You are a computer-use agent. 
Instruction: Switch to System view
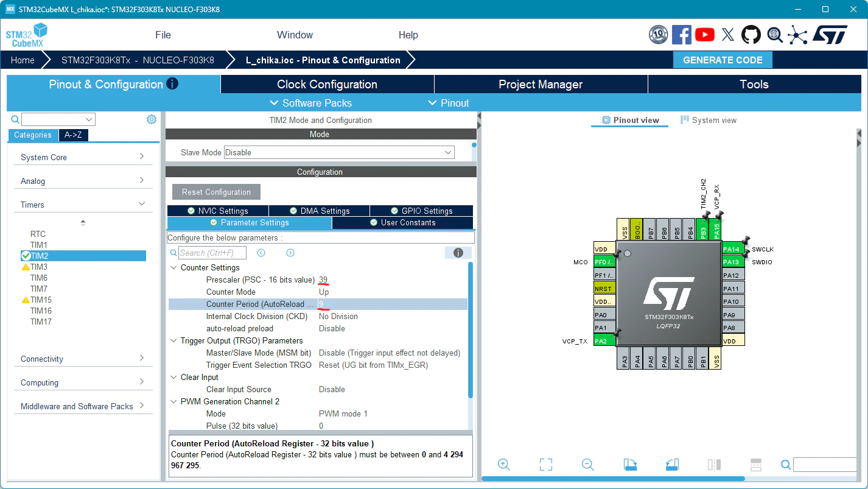pyautogui.click(x=709, y=120)
